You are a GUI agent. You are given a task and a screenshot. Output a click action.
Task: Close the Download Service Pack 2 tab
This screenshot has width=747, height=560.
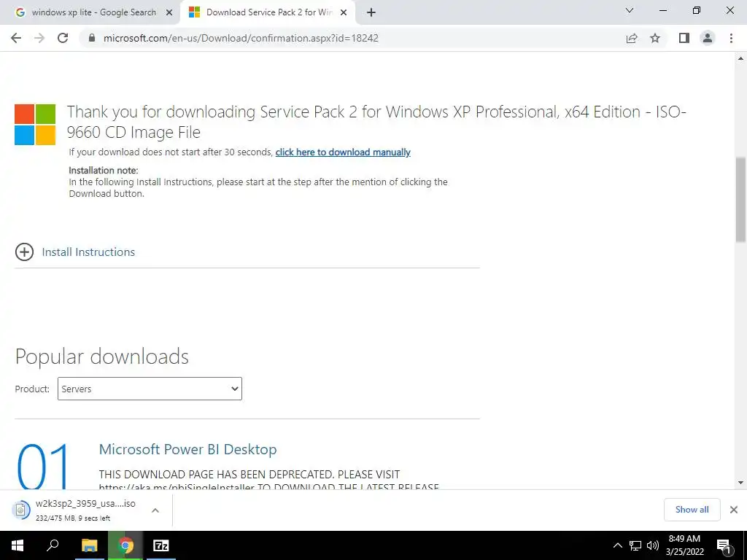(x=344, y=13)
